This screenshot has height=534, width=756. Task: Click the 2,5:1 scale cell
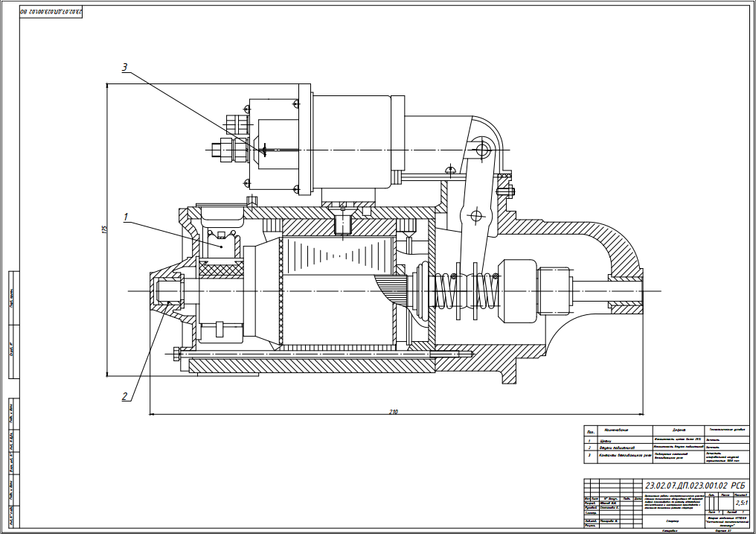742,503
